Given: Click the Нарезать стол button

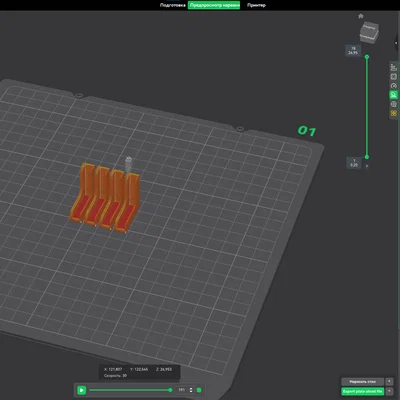Looking at the screenshot, I should tap(362, 382).
